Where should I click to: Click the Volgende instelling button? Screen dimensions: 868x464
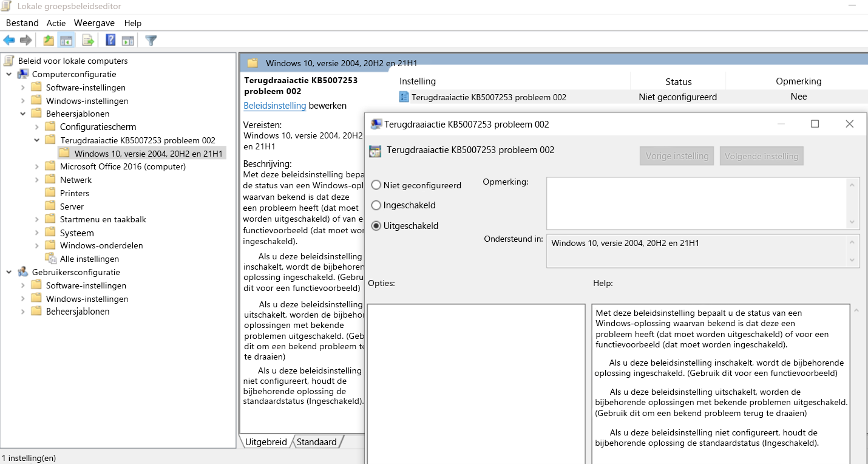click(762, 156)
